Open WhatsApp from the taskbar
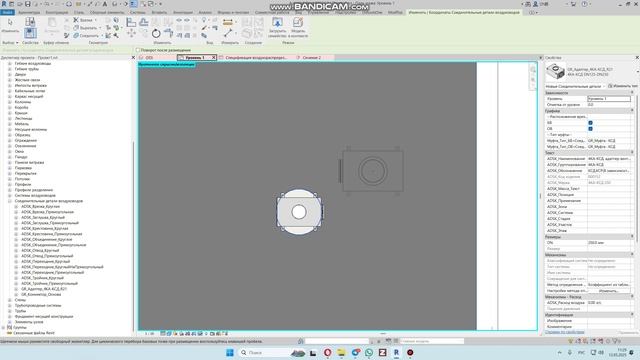 369,352
